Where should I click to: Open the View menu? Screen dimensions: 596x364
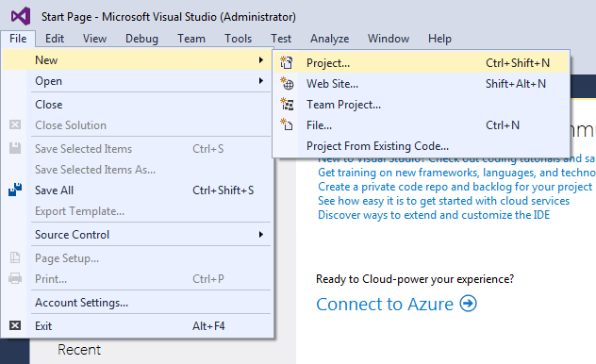94,39
